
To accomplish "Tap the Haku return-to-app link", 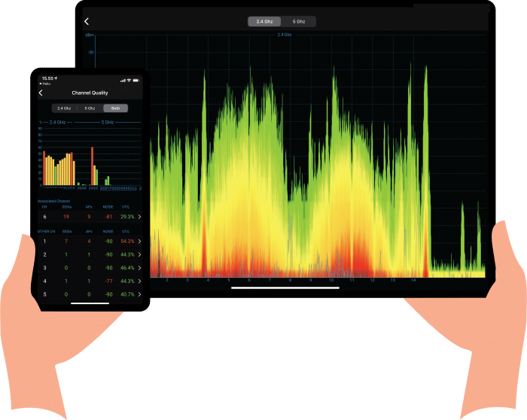I will point(47,84).
